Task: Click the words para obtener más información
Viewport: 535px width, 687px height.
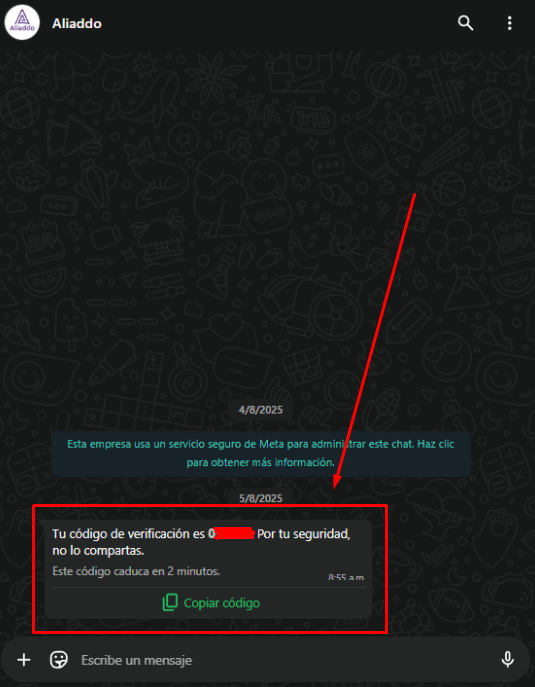Action: pyautogui.click(x=261, y=463)
